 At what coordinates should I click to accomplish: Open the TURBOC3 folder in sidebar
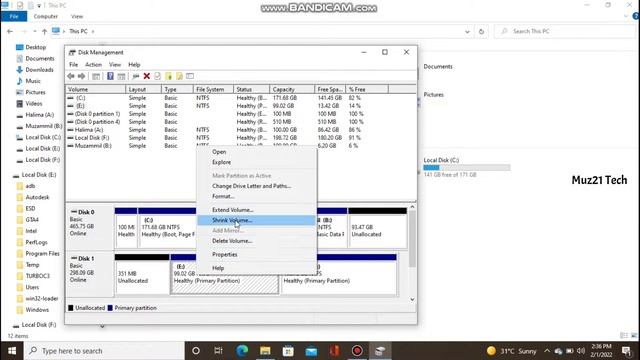(37, 276)
